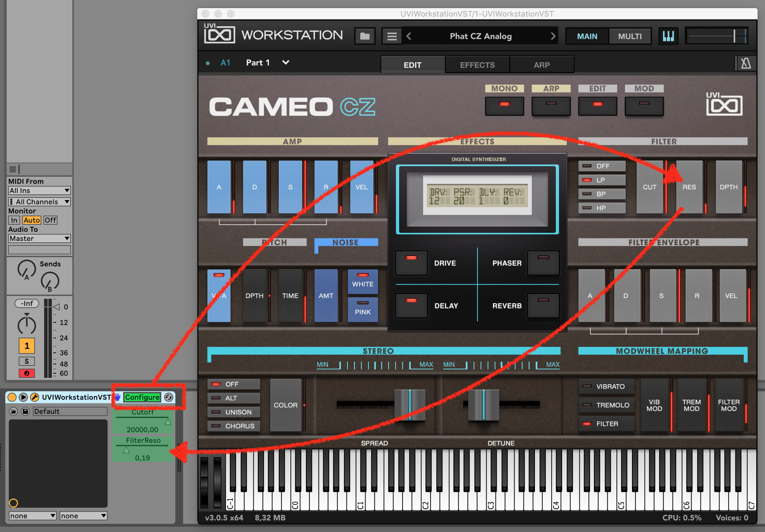Image resolution: width=765 pixels, height=532 pixels.
Task: Open left none dropdown in device
Action: point(33,516)
